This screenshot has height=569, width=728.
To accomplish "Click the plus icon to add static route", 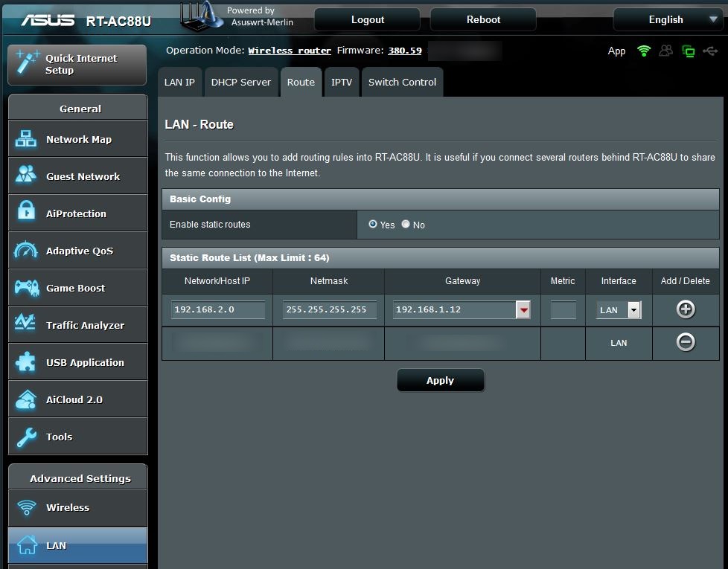I will [x=686, y=309].
